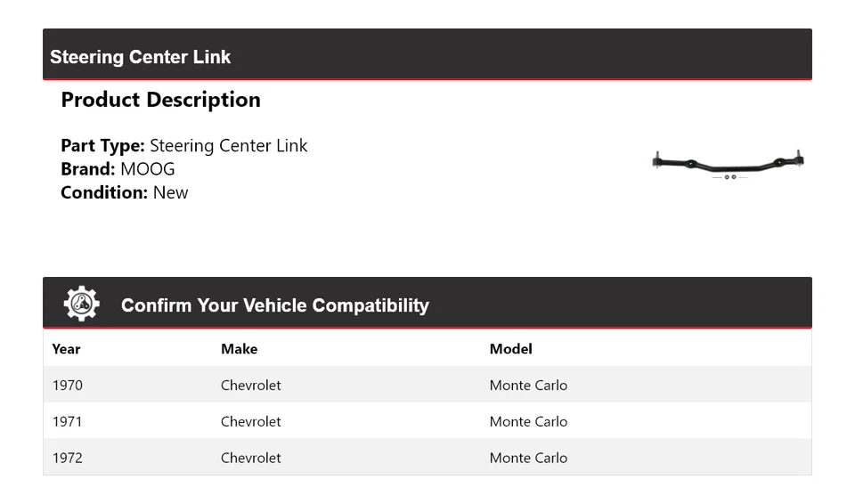855x504 pixels.
Task: Click Confirm Your Vehicle Compatibility heading
Action: [x=274, y=305]
